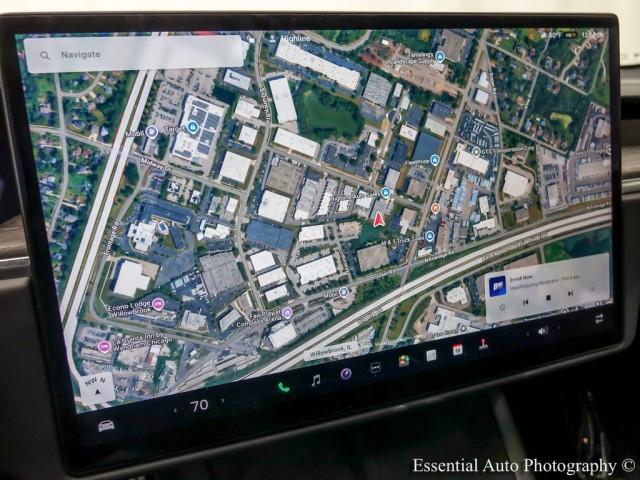Decrease temperature with left arrow by 70
This screenshot has width=640, height=480.
click(176, 408)
